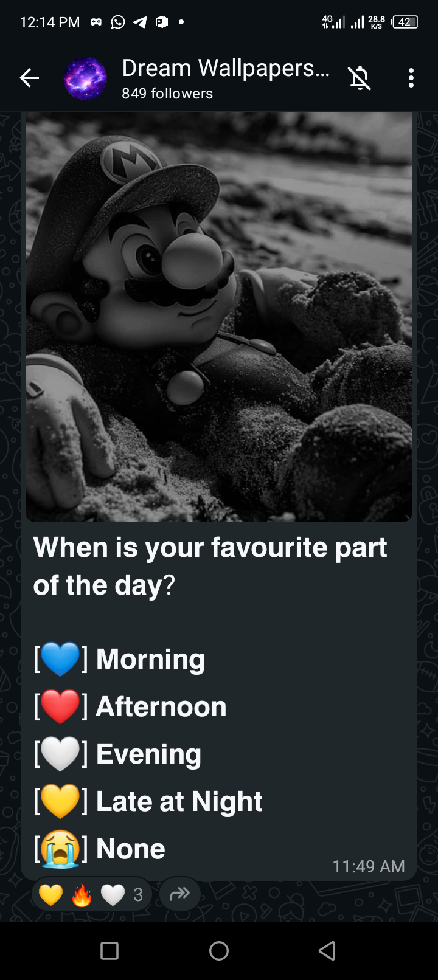Tap the yellow heart next to Late at Night
This screenshot has height=980, width=438.
[x=61, y=802]
